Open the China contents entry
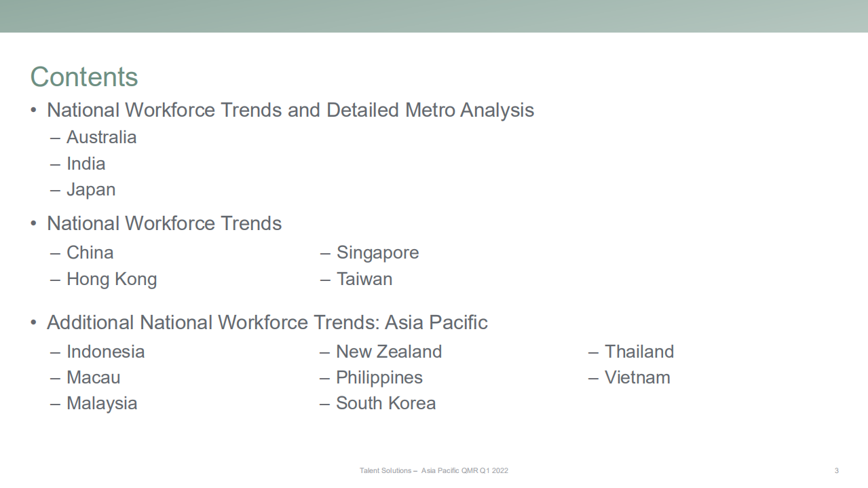Viewport: 868px width, 488px height. [x=90, y=252]
